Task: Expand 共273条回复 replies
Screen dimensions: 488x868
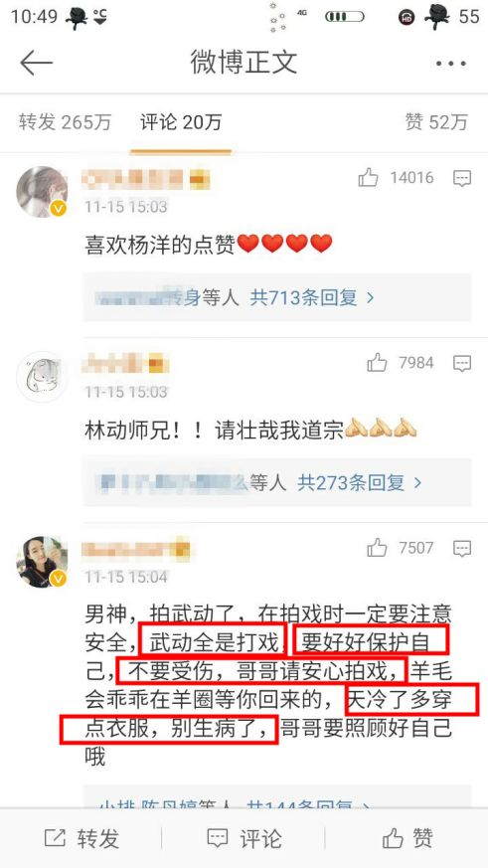Action: click(x=360, y=483)
